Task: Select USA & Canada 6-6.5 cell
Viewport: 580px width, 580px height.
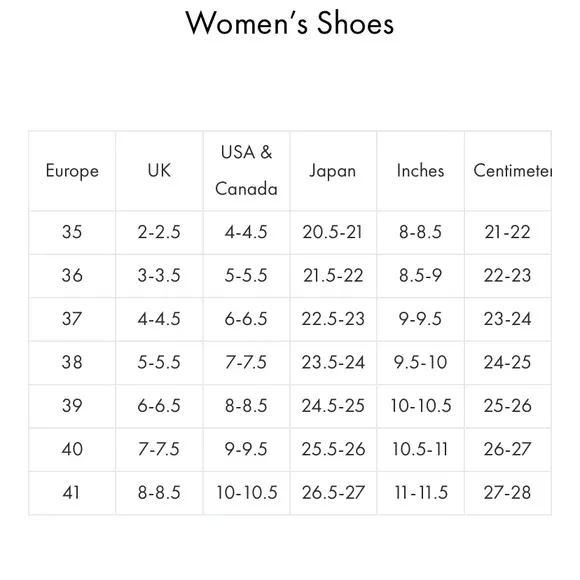Action: click(x=246, y=319)
